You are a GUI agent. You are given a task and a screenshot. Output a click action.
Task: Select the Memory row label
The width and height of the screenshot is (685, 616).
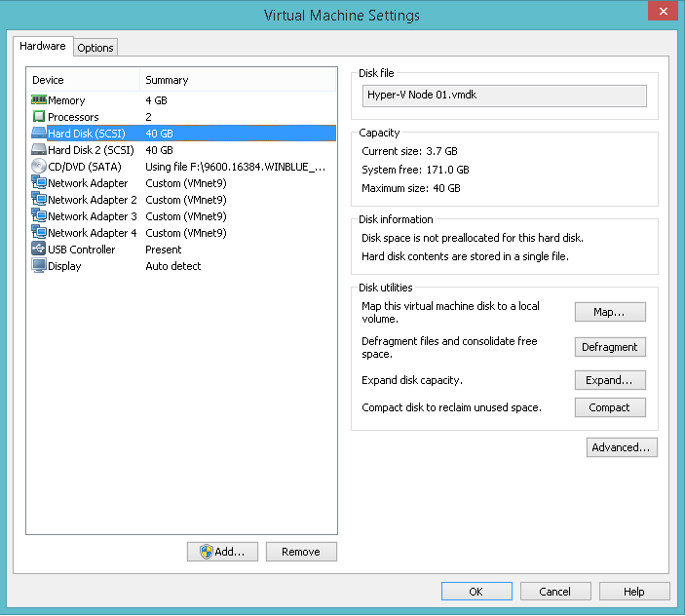point(66,100)
